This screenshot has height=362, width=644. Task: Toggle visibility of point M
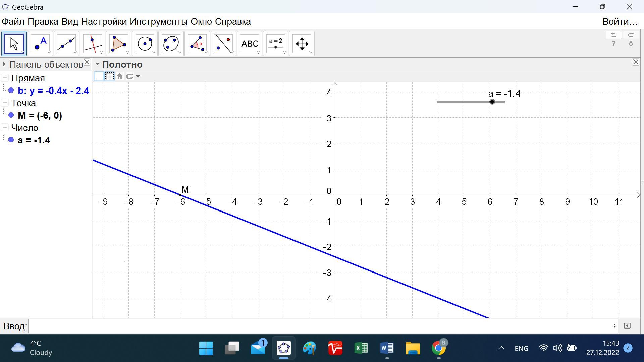[x=11, y=115]
